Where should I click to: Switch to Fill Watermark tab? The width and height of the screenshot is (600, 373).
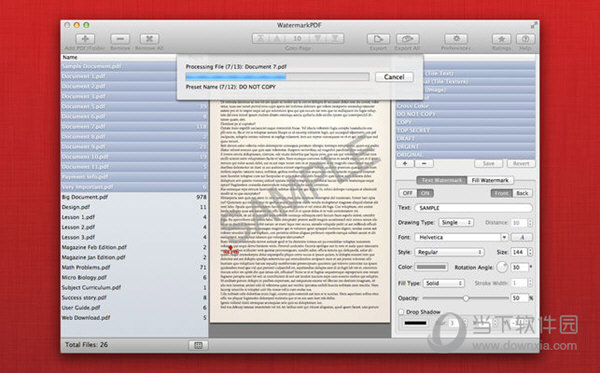click(x=490, y=180)
